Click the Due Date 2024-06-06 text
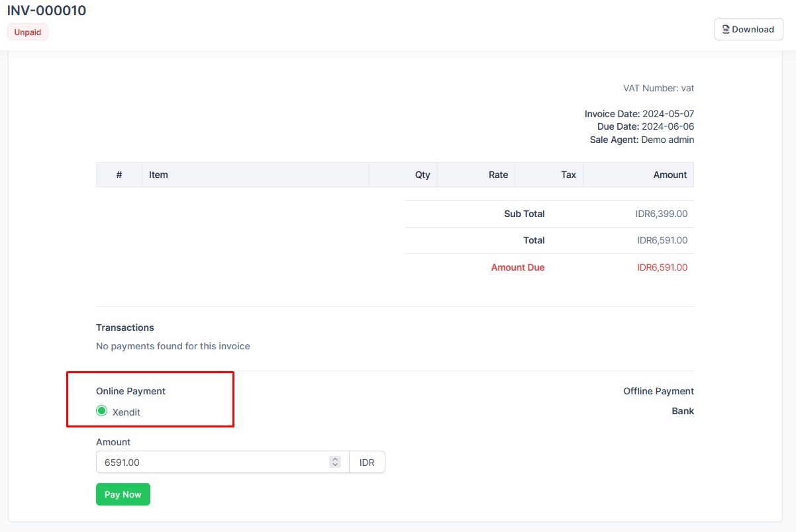This screenshot has width=796, height=532. [x=646, y=126]
